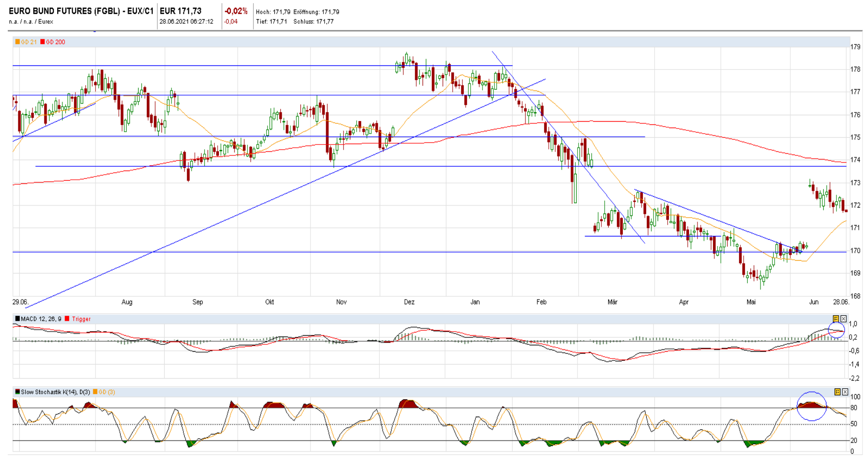
Task: Click the 28.06. end date label
Action: point(841,302)
